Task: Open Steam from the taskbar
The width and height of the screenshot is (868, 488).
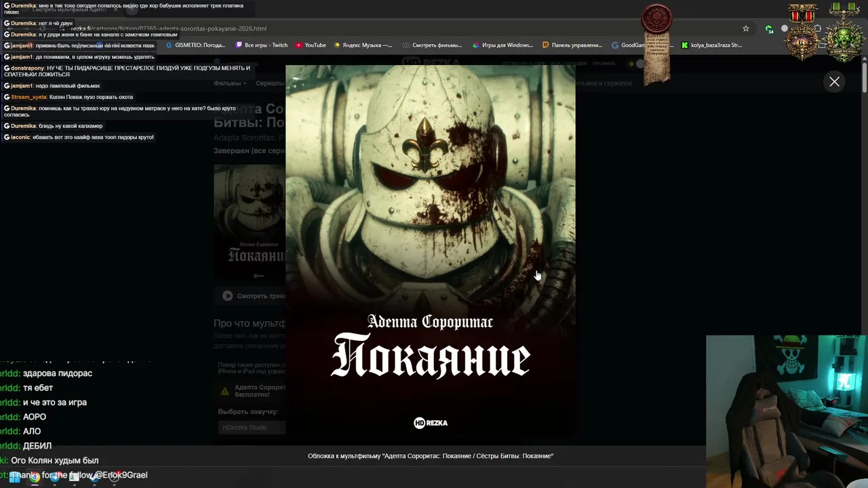Action: [94, 477]
